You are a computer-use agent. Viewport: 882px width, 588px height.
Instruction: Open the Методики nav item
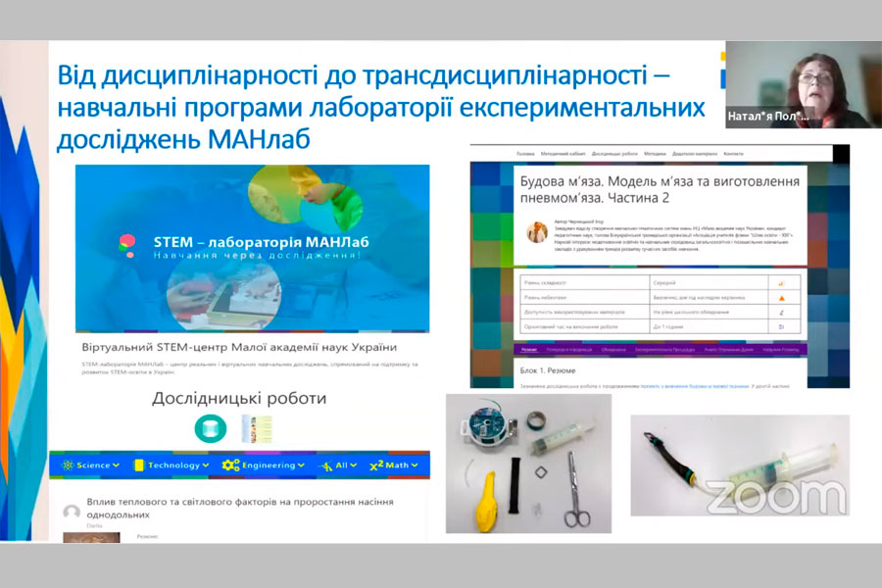[655, 154]
